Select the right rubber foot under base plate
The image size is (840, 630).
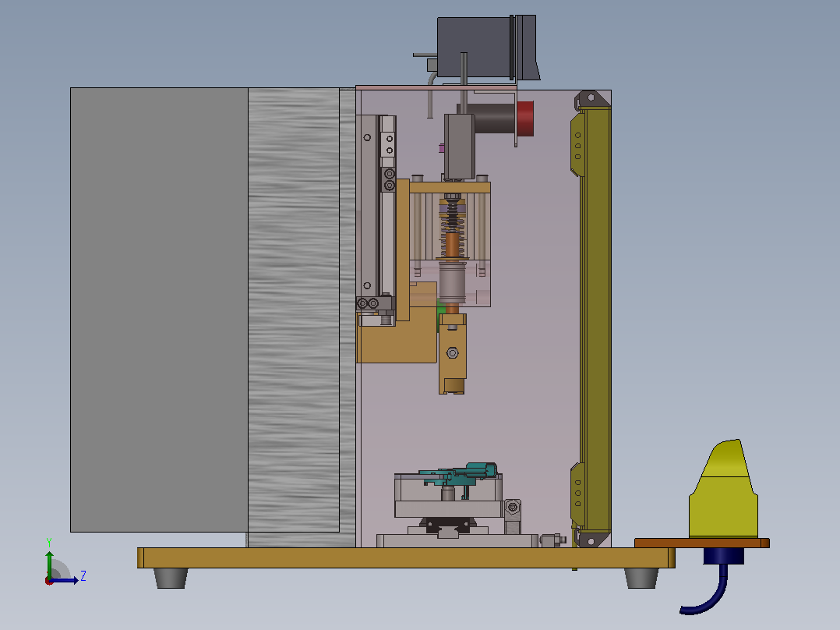click(x=642, y=578)
